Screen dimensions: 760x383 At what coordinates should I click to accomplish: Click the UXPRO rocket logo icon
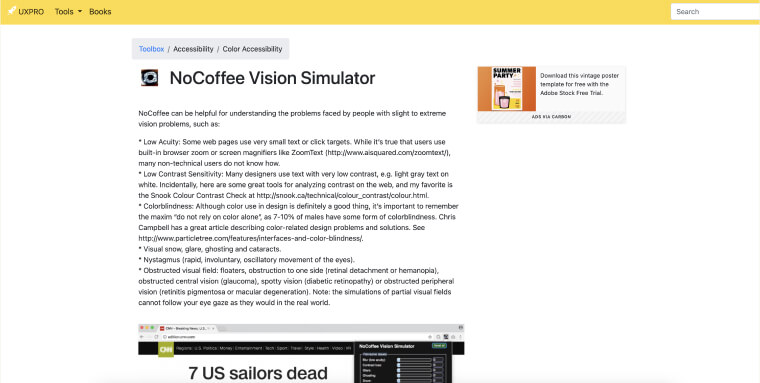click(x=12, y=11)
